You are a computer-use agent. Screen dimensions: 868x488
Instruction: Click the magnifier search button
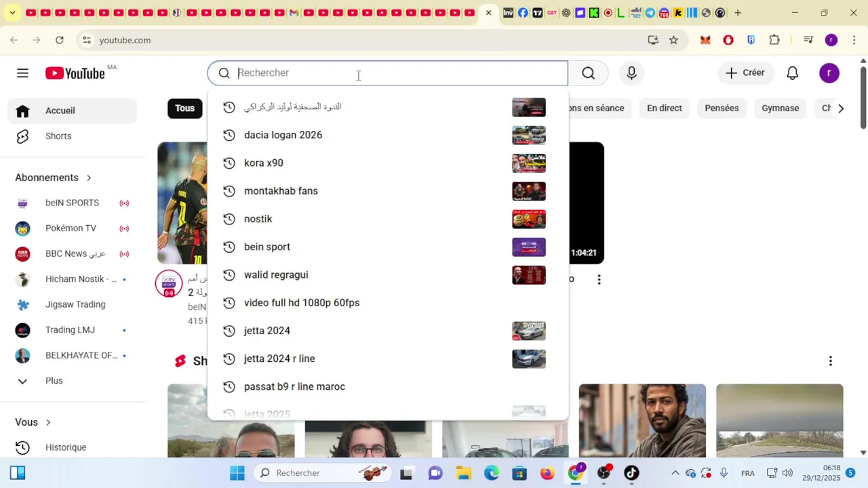(588, 73)
